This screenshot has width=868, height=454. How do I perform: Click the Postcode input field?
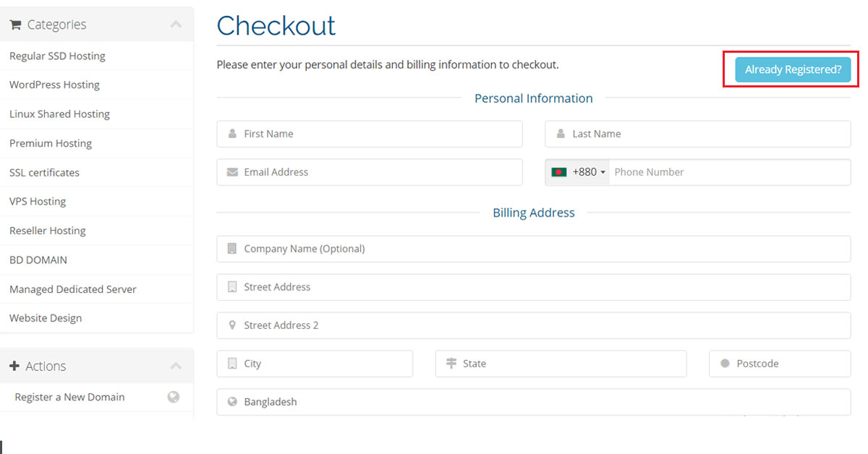point(780,363)
